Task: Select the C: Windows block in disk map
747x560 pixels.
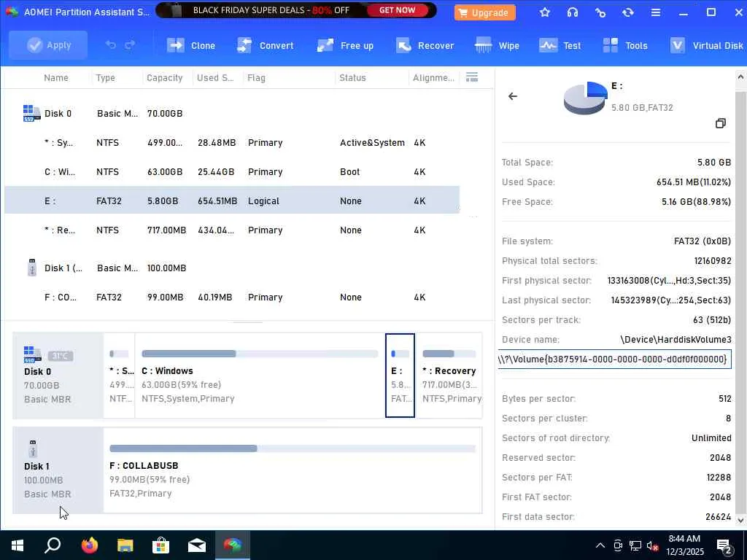Action: coord(260,376)
